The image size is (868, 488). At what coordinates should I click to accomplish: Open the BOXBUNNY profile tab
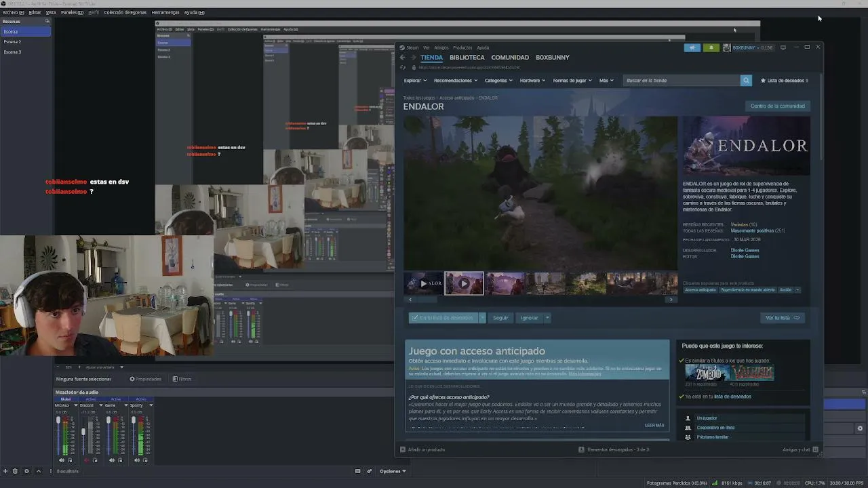[553, 58]
